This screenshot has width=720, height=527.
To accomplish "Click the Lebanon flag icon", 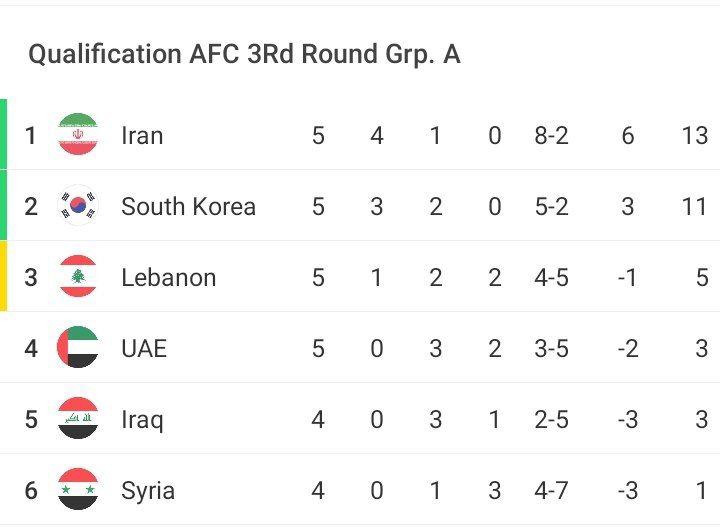I will (78, 277).
